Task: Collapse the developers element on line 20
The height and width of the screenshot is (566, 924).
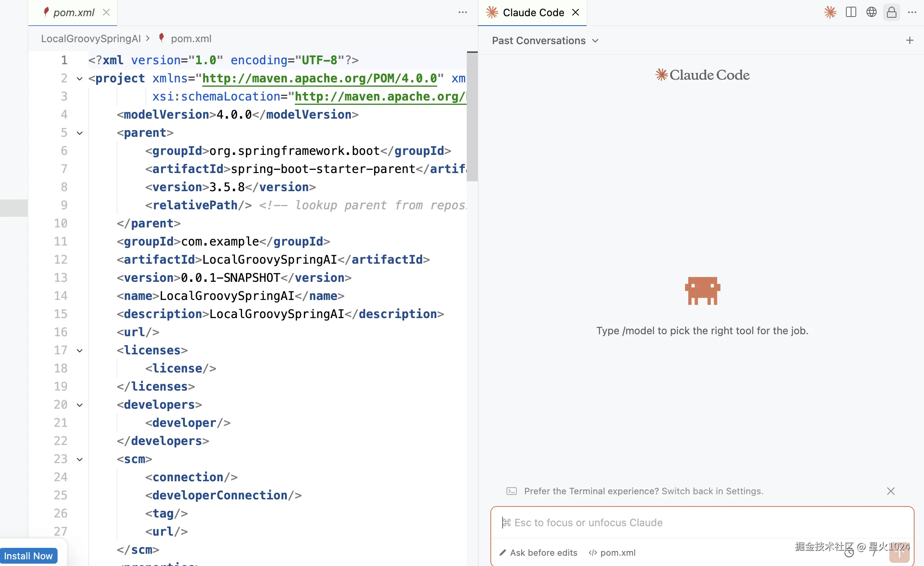Action: 80,405
